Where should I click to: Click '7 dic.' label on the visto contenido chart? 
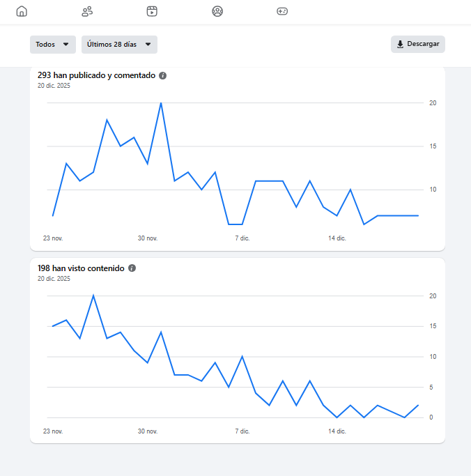click(x=242, y=431)
